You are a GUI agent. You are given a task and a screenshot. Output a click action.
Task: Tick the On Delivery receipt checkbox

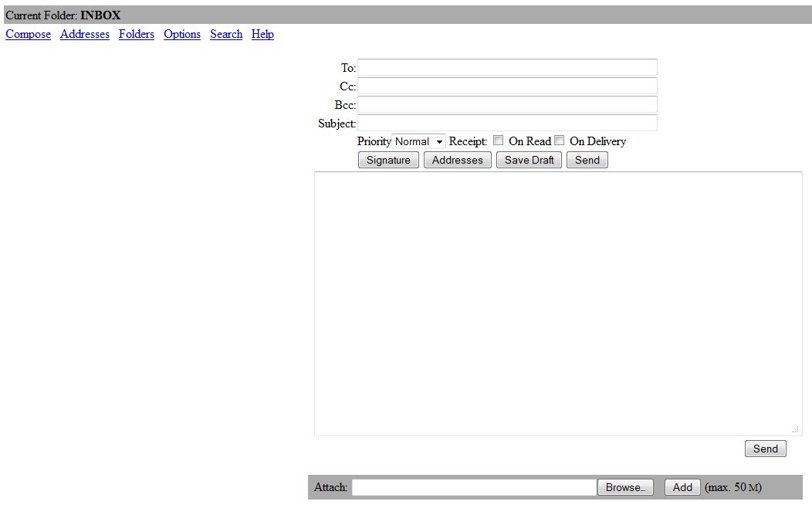[x=560, y=141]
